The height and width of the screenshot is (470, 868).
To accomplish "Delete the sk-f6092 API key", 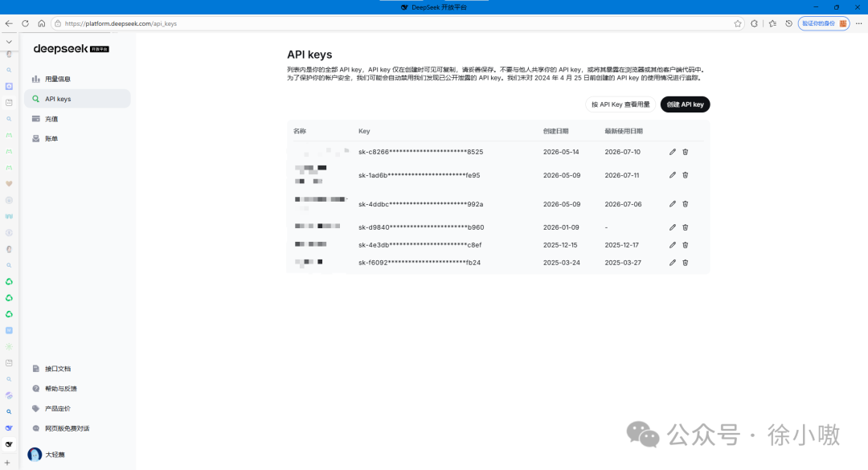I will [686, 263].
